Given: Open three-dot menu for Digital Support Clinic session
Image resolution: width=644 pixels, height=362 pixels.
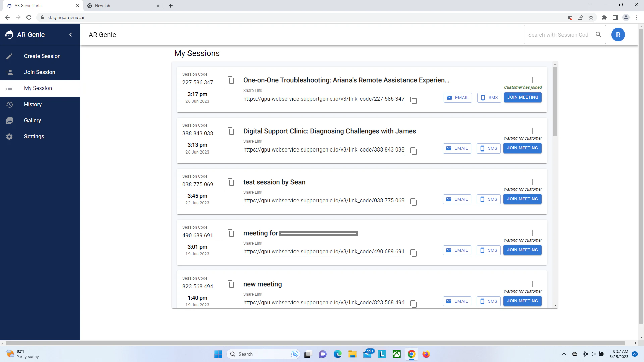Looking at the screenshot, I should 532,131.
